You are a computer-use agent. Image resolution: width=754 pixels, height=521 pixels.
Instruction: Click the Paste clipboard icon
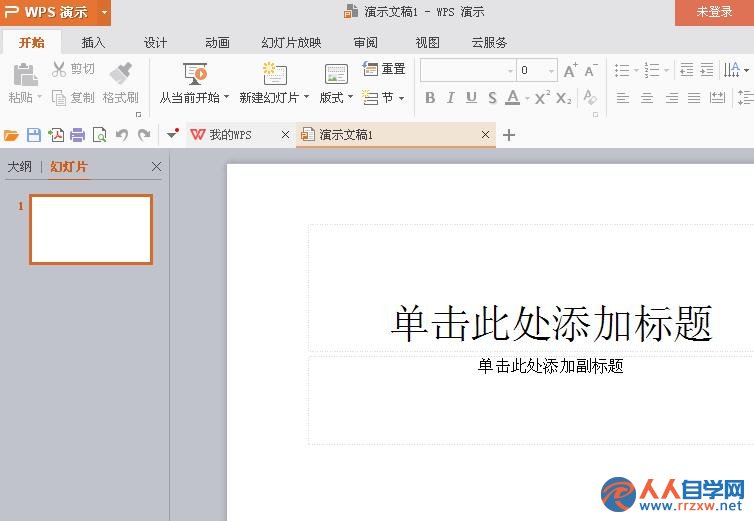pos(25,75)
